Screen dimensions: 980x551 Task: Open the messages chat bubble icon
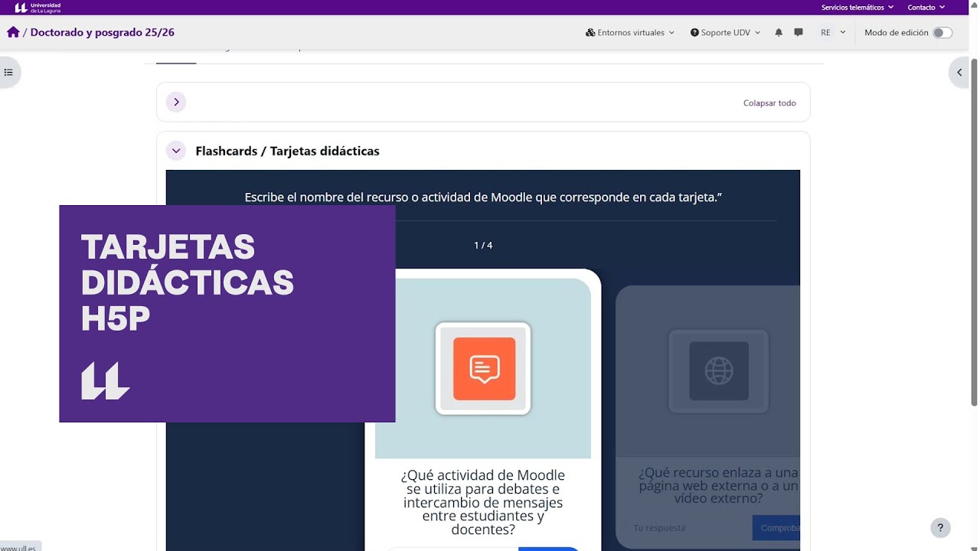tap(799, 32)
